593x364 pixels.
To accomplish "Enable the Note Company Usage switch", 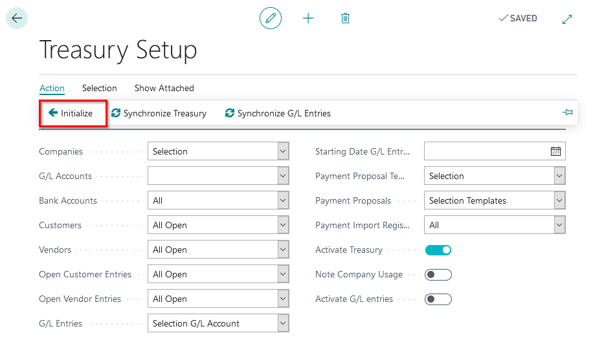I will tap(438, 275).
